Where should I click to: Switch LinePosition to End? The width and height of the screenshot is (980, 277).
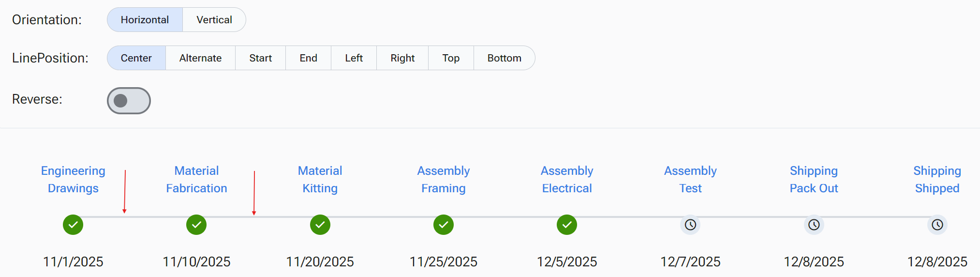pyautogui.click(x=308, y=58)
